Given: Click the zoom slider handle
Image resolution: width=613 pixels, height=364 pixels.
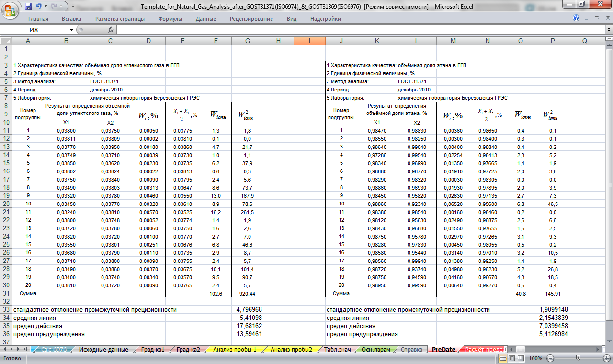Looking at the screenshot, I should (x=579, y=358).
